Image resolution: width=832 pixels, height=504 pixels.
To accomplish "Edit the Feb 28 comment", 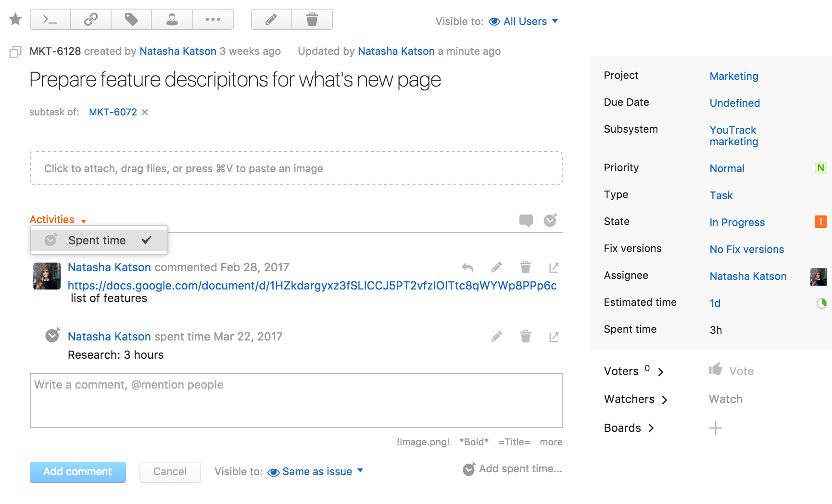I will tap(497, 267).
